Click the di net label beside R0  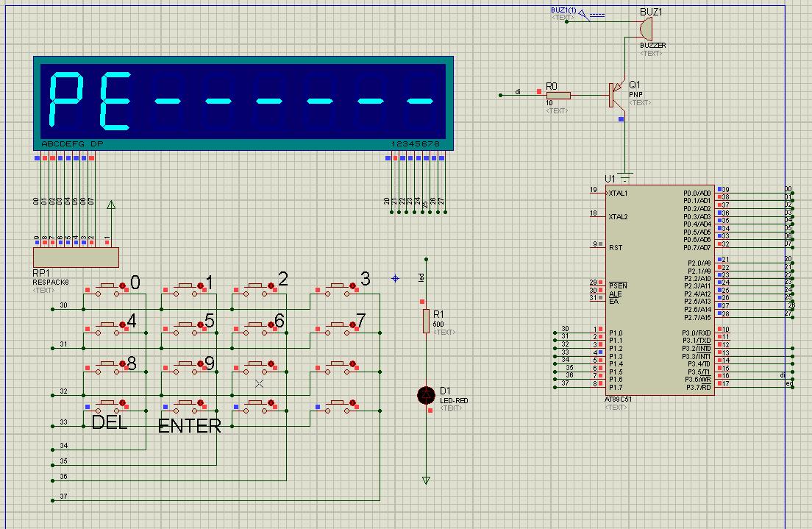click(518, 92)
